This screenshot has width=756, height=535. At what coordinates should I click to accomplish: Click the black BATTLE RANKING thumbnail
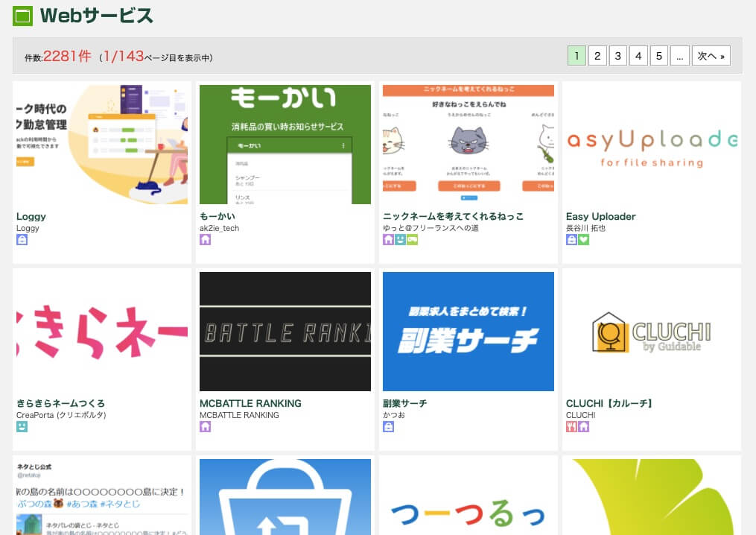[x=285, y=332]
